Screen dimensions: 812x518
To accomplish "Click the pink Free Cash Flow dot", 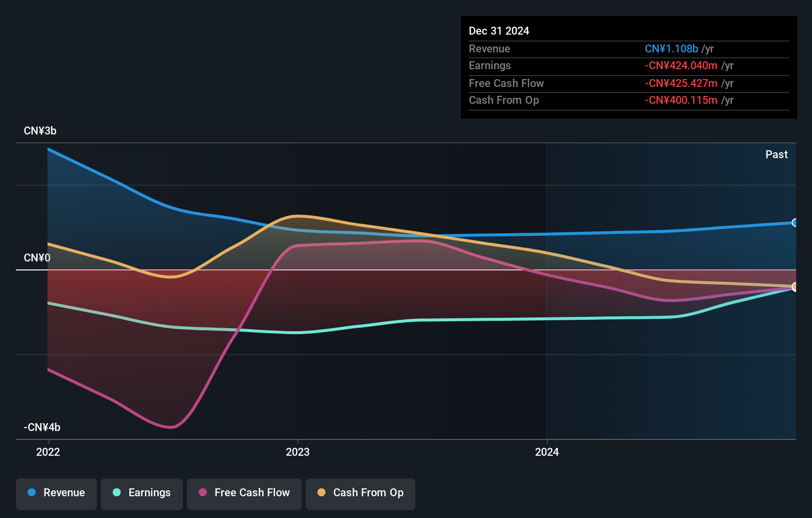I will point(203,492).
